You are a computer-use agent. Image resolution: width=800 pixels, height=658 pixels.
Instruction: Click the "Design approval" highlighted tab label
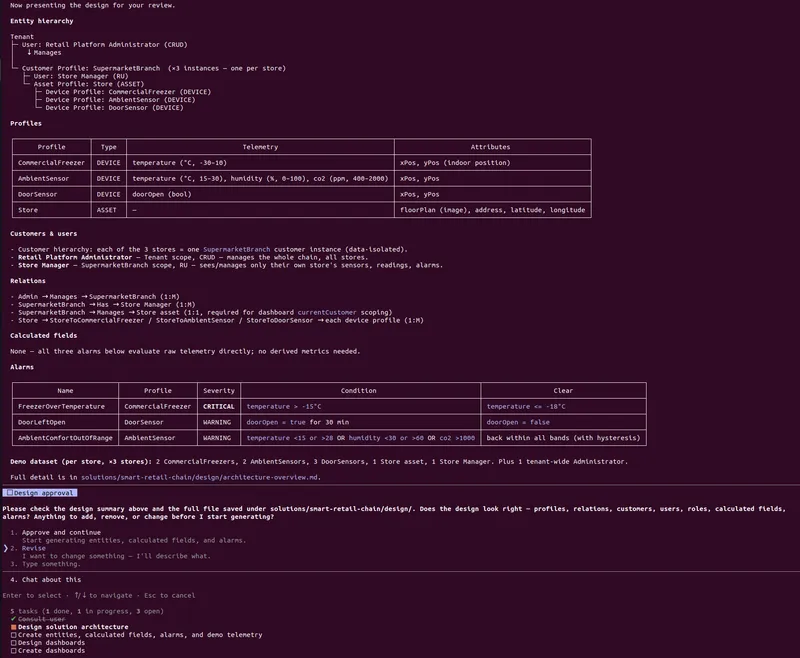(40, 493)
